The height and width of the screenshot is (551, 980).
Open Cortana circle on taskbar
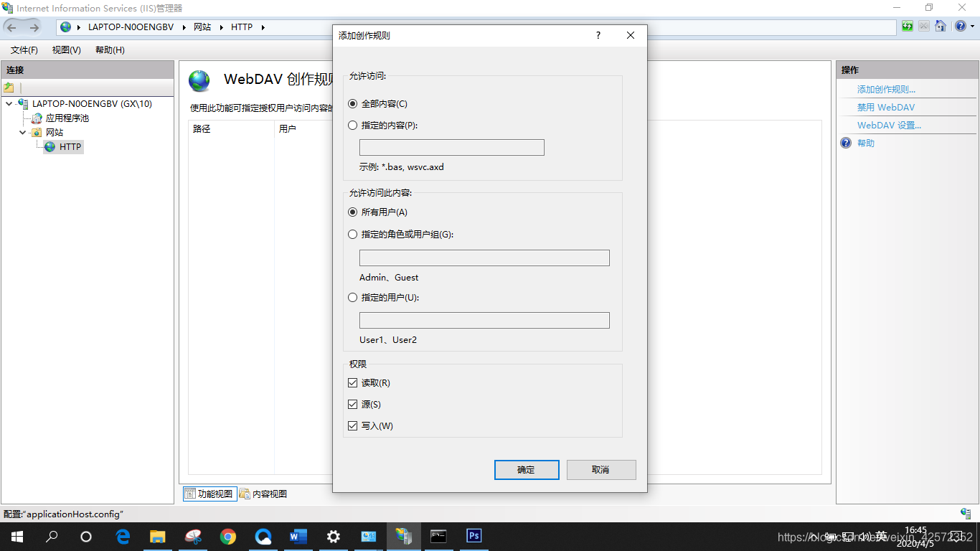[x=86, y=537]
